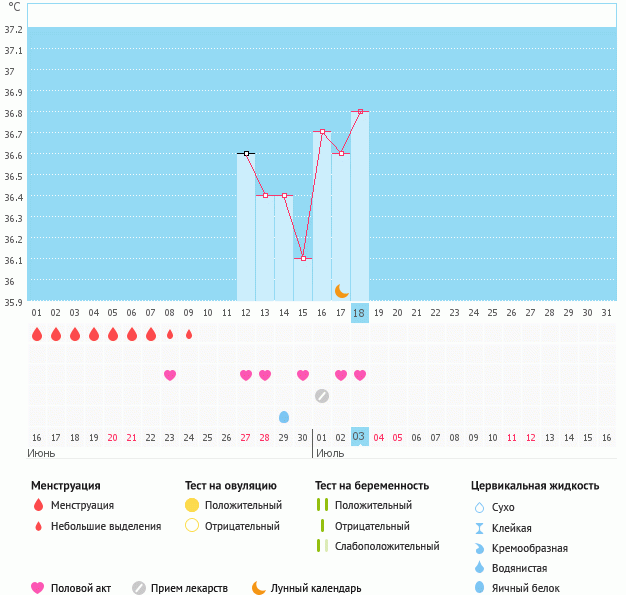Click the crescent moon icon on the chart
This screenshot has width=626, height=595.
[341, 290]
